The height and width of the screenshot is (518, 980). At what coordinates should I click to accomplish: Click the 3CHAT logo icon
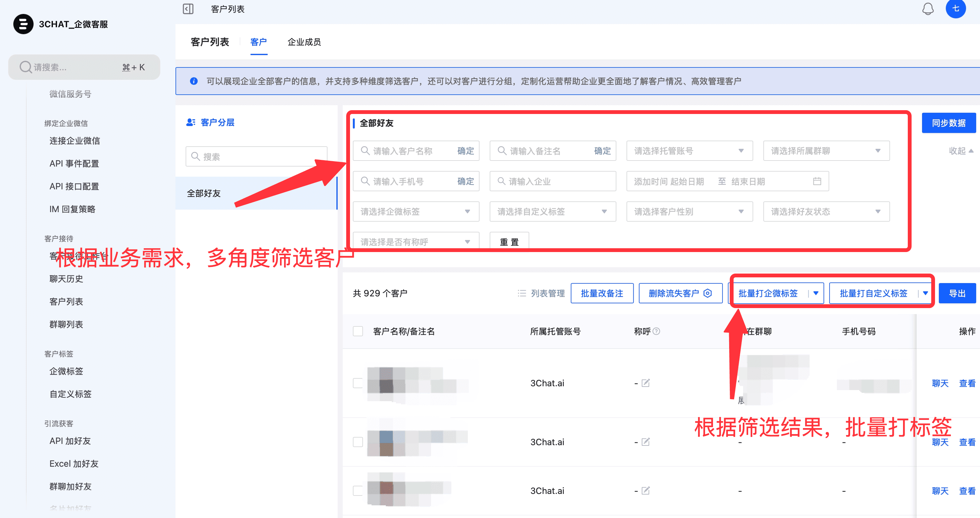point(23,24)
